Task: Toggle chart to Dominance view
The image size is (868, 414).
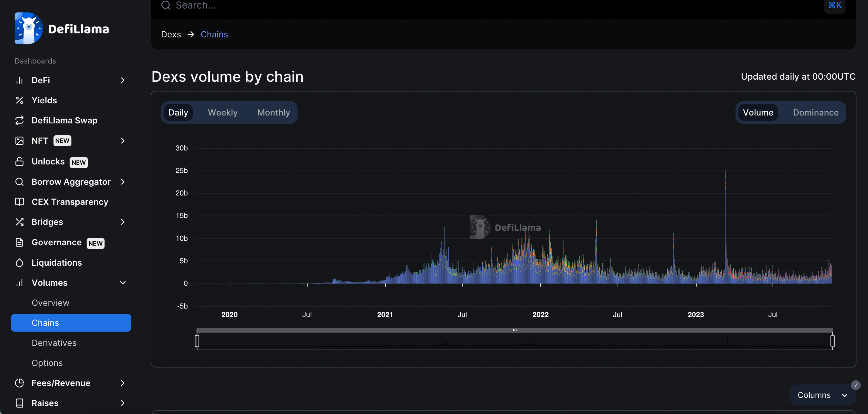Action: tap(815, 112)
